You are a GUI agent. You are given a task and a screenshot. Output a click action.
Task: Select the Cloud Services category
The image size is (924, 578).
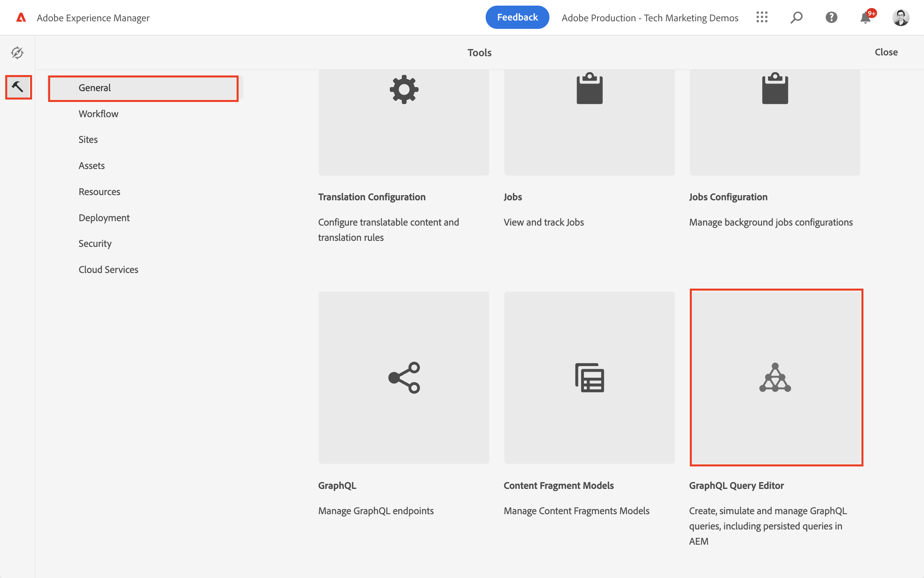[108, 270]
